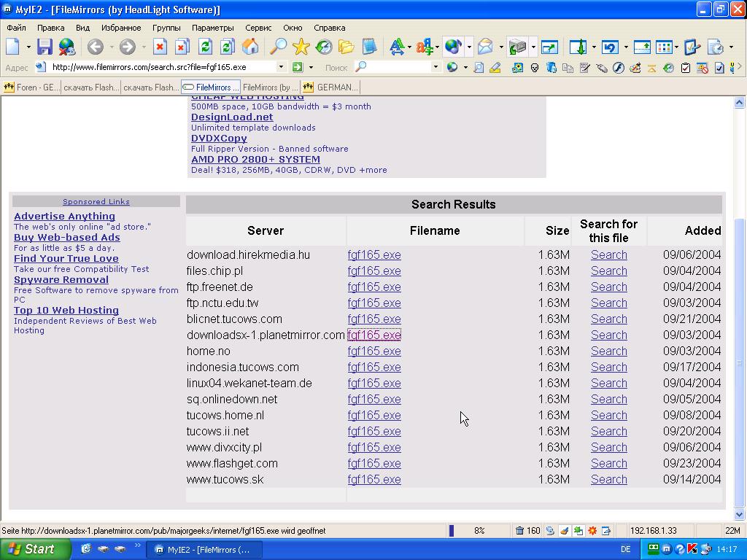The width and height of the screenshot is (747, 560).
Task: Click the Refresh page icon
Action: [205, 47]
